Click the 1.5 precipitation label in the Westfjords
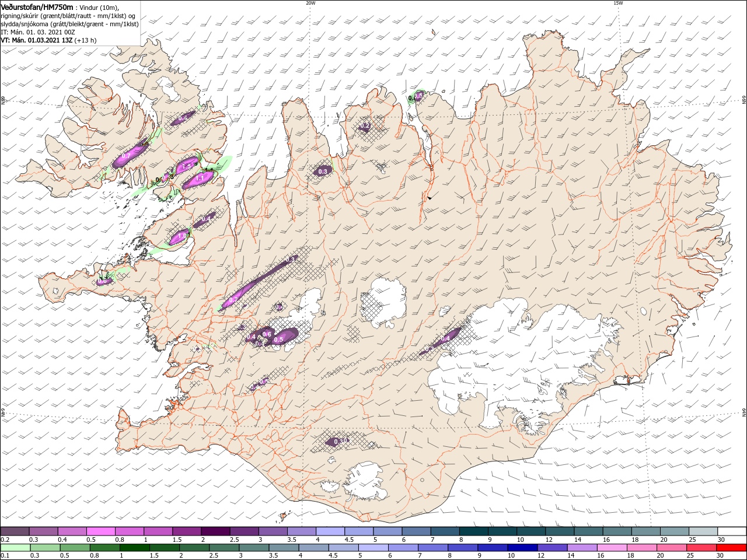The image size is (747, 560). click(187, 166)
